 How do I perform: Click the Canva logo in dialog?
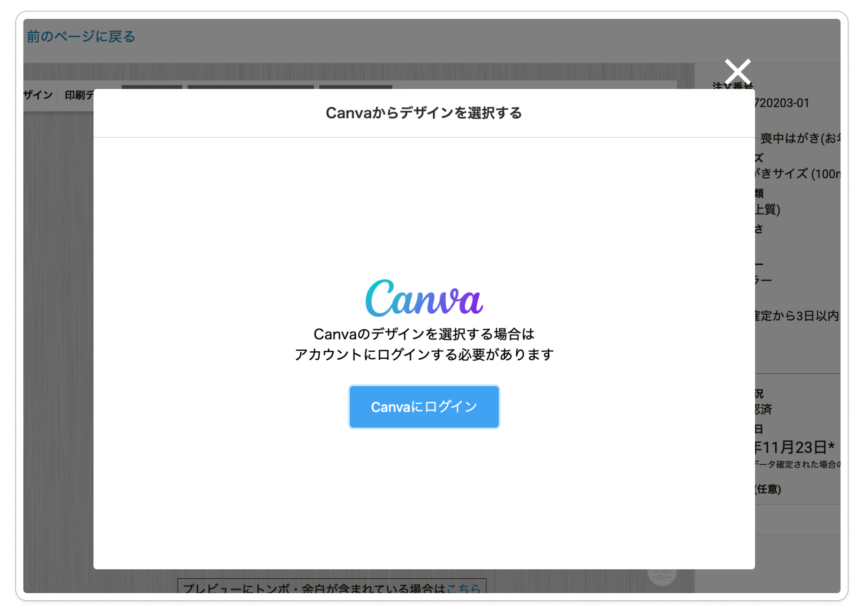tap(423, 298)
